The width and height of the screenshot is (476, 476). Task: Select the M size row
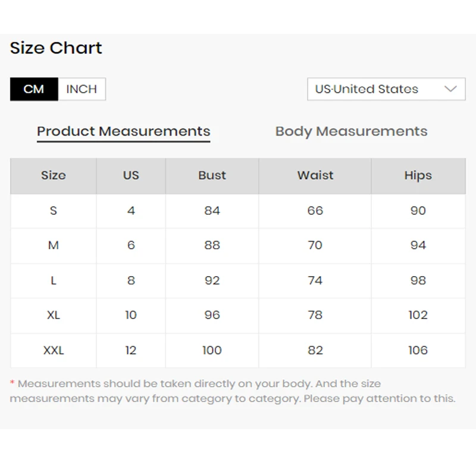coord(54,245)
